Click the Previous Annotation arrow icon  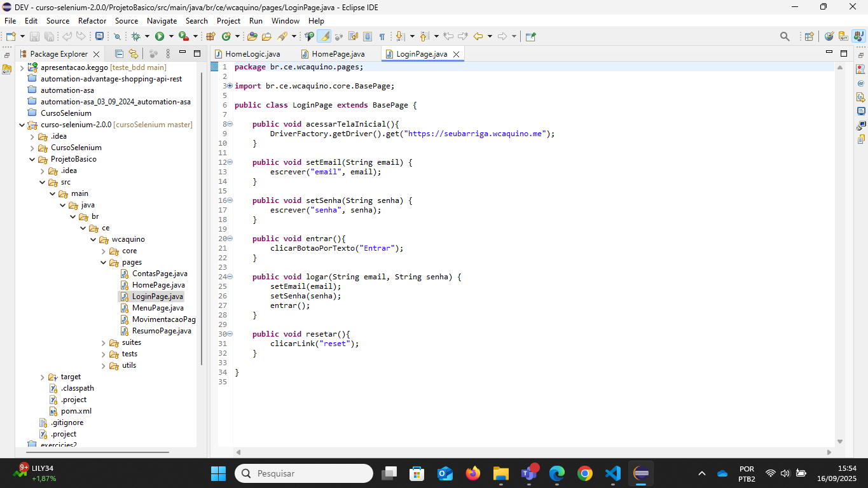coord(425,36)
